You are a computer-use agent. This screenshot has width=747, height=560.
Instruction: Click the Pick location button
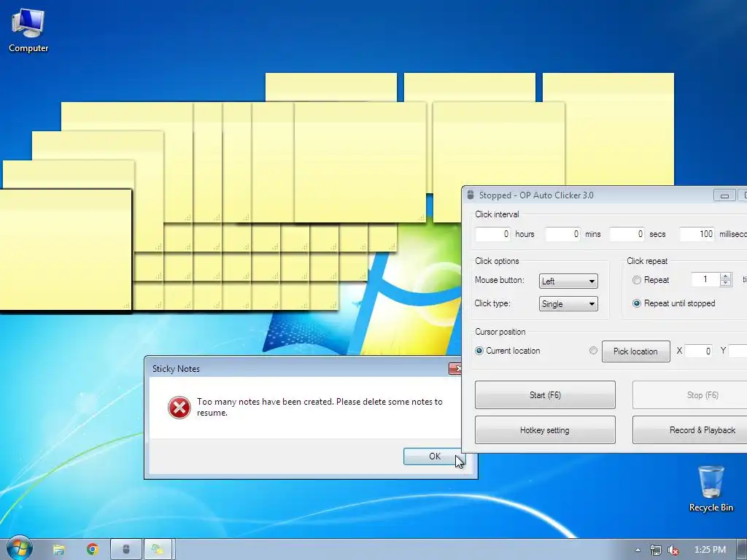click(635, 351)
